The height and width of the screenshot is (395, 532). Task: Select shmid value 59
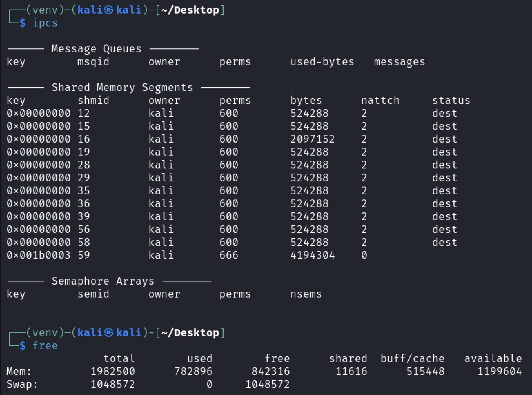84,255
